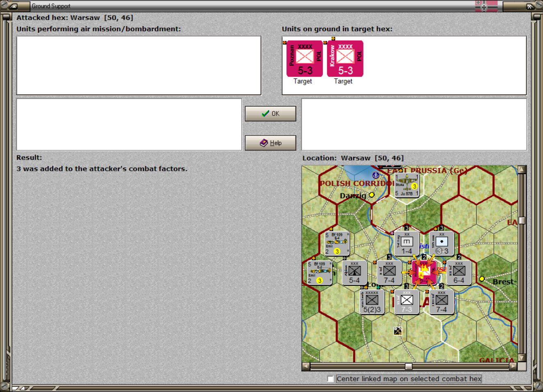Click the Danzig city marker dot
This screenshot has height=392, width=543.
pos(372,195)
